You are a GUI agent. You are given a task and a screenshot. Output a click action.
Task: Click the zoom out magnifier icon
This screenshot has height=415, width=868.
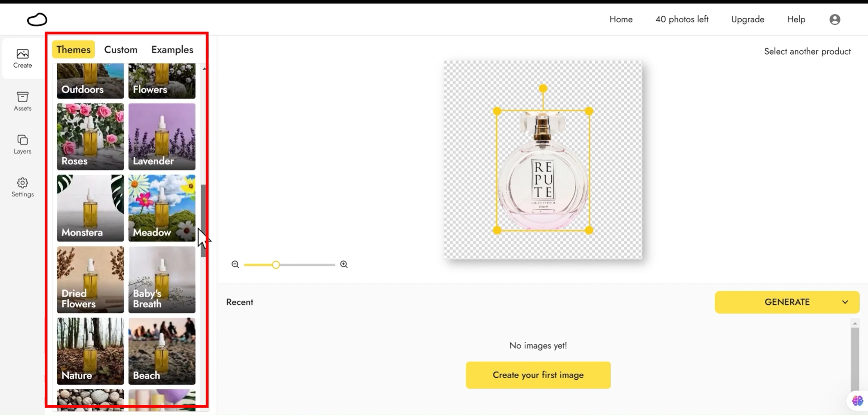(x=235, y=264)
